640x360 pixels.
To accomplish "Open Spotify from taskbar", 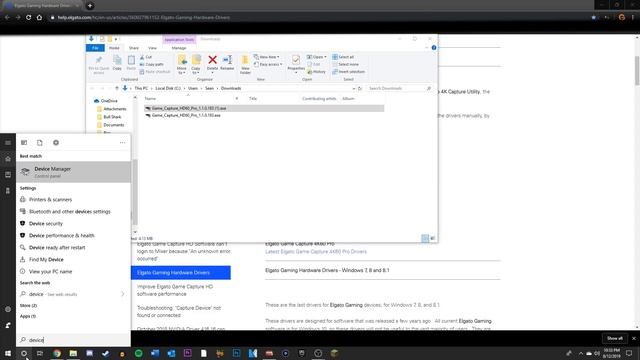I will click(x=138, y=353).
